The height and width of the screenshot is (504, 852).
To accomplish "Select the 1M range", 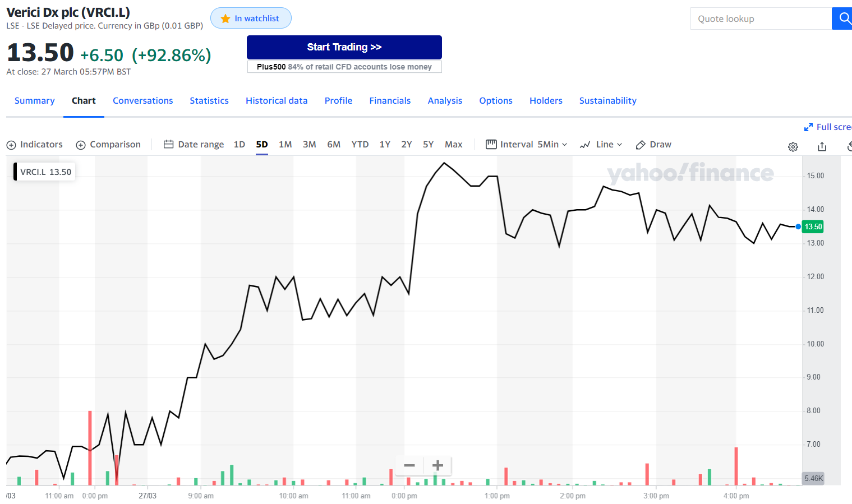I will (285, 144).
